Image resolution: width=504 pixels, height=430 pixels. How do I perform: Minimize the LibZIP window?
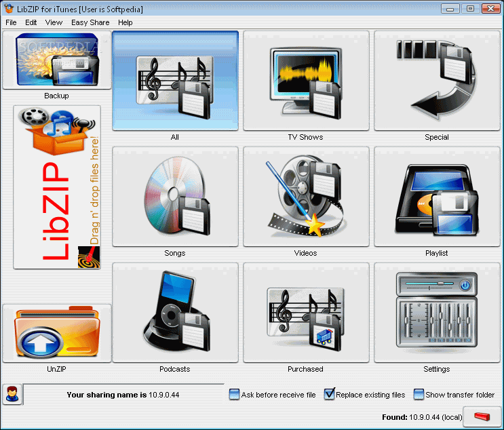pyautogui.click(x=450, y=9)
